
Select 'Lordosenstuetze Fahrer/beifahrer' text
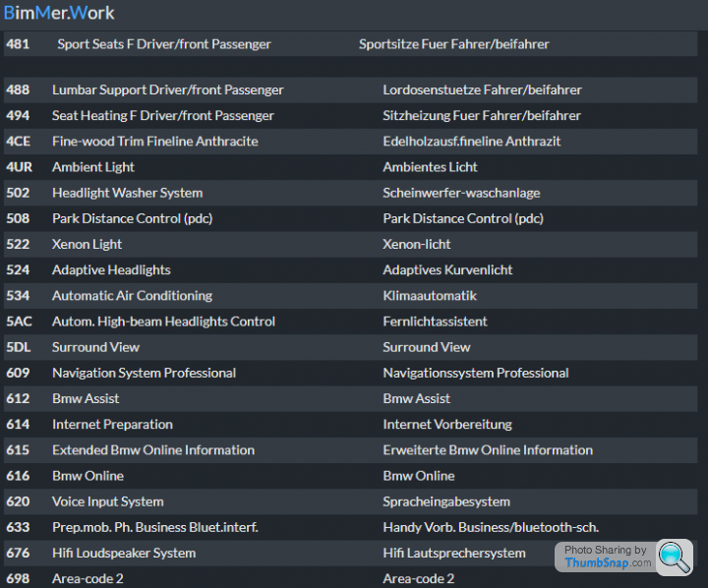tap(482, 89)
